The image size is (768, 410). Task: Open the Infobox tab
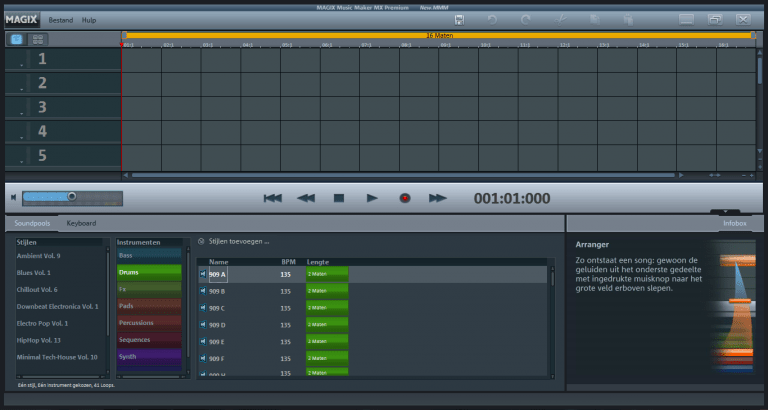[x=735, y=223]
